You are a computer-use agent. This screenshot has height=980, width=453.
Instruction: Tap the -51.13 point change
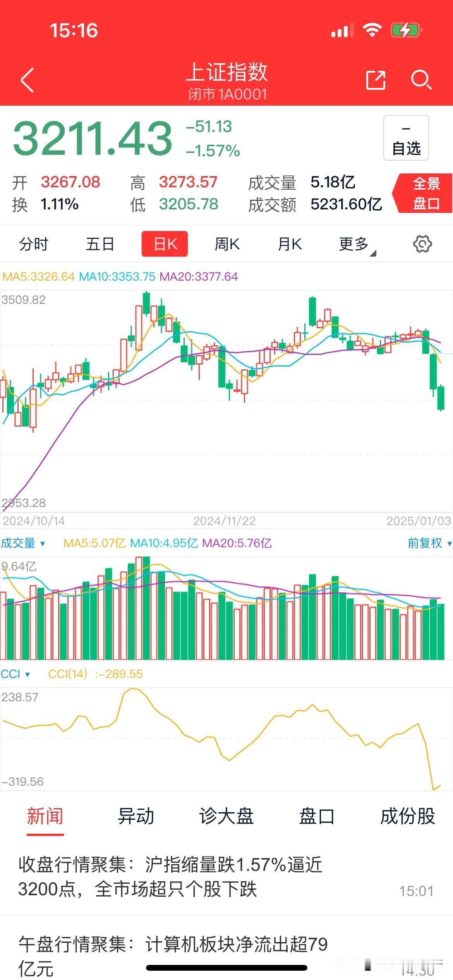click(209, 127)
